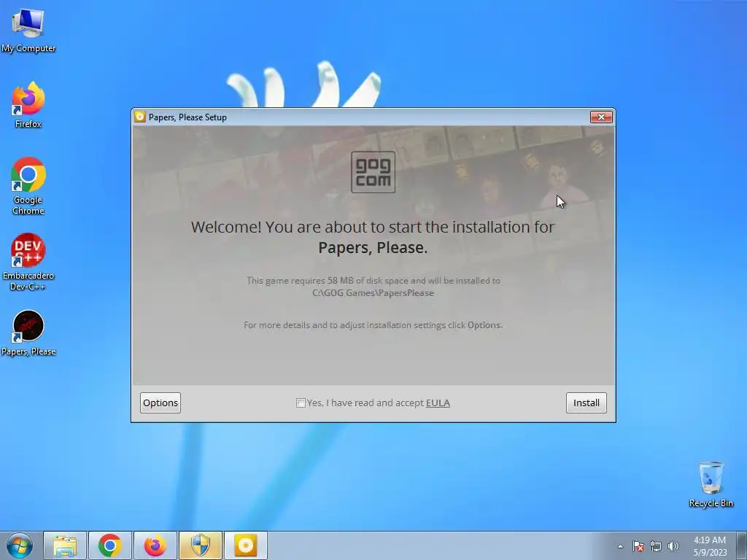The image size is (747, 560).
Task: Click the Show desktop strip
Action: coord(742,545)
